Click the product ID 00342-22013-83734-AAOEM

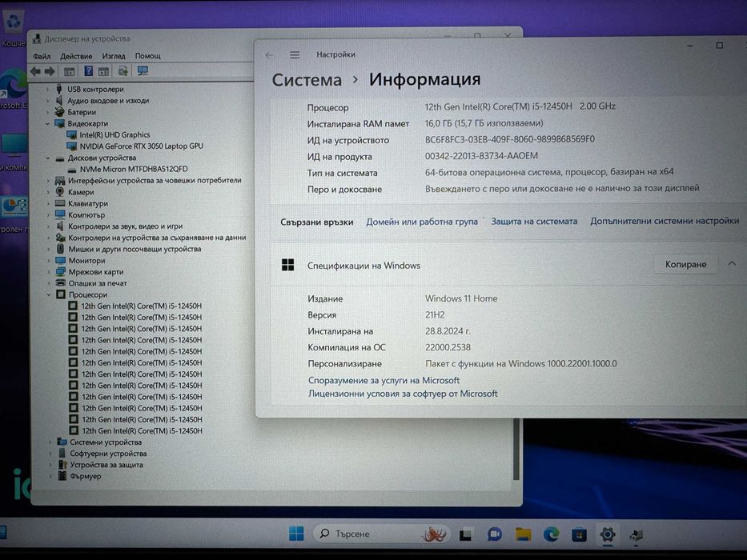[x=481, y=156]
